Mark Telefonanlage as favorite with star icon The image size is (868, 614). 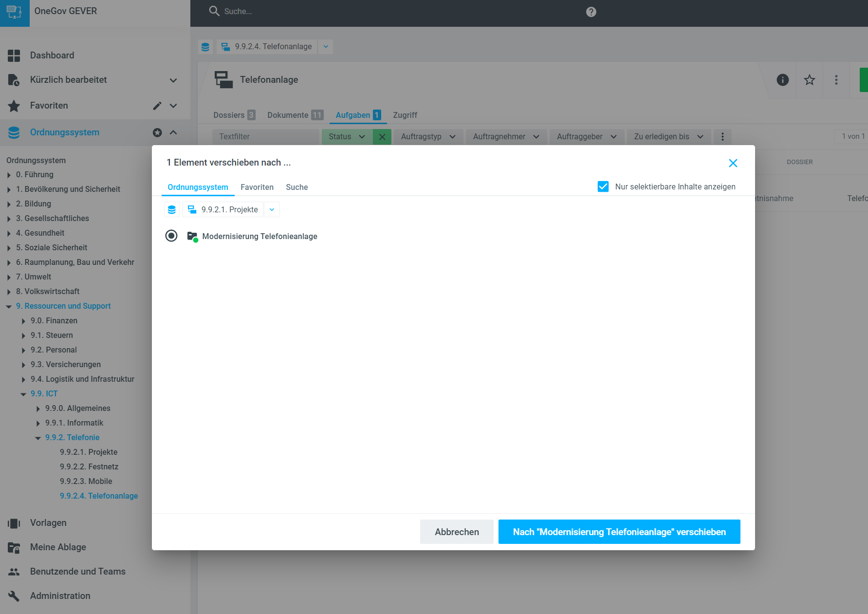(x=809, y=80)
